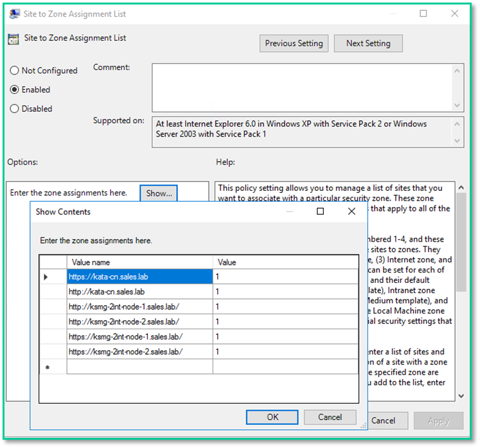Cancel the Show Contents dialog
The height and width of the screenshot is (448, 480).
pos(330,417)
